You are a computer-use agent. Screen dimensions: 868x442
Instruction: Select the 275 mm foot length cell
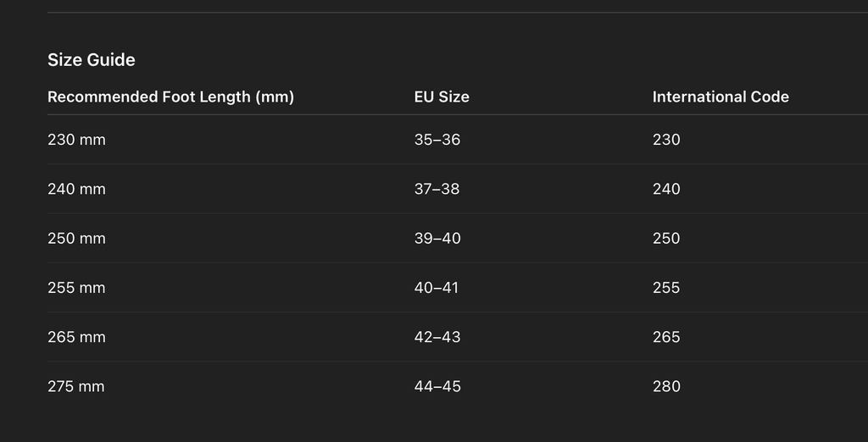pyautogui.click(x=76, y=386)
